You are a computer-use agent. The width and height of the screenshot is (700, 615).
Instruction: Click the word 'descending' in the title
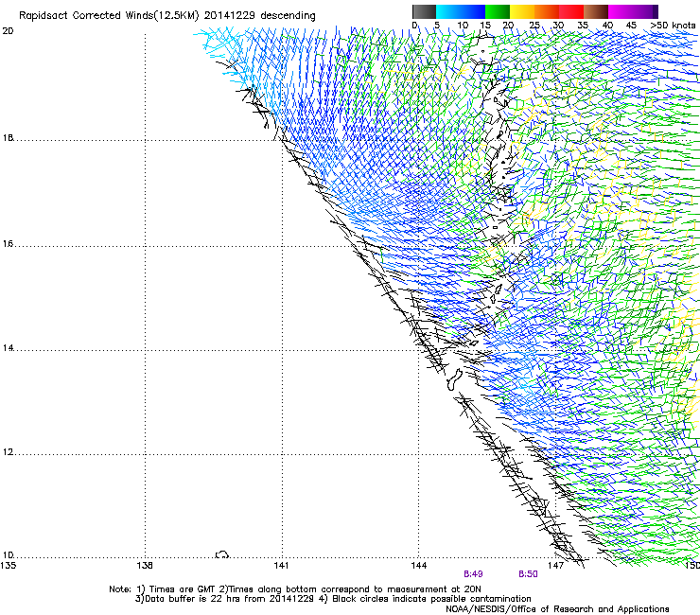(288, 16)
